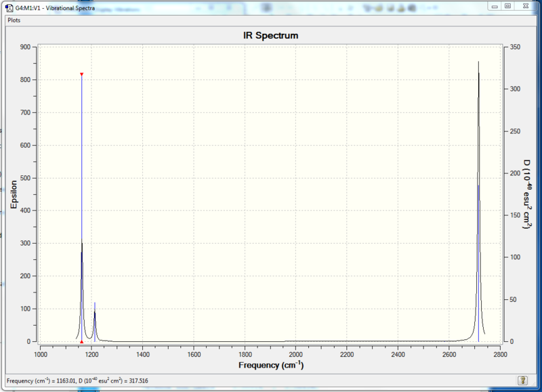Click the frequency readout in the status bar
Image resolution: width=542 pixels, height=392 pixels.
(x=77, y=381)
